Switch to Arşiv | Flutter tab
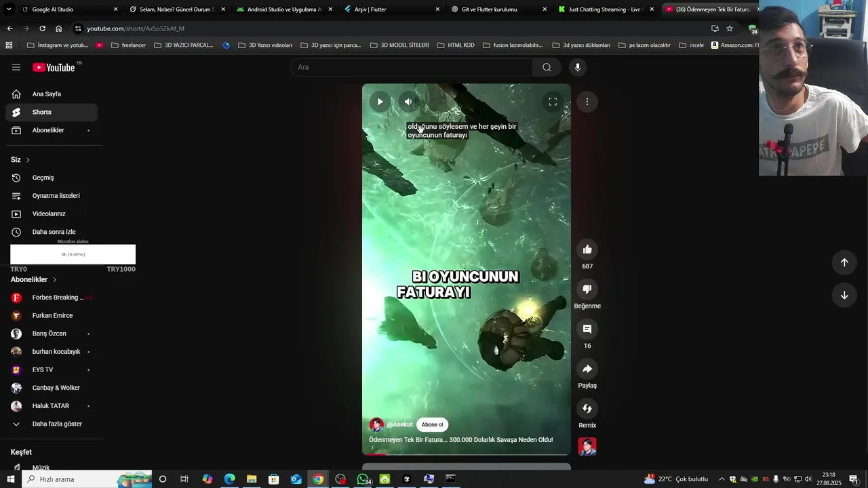The width and height of the screenshot is (868, 488). pos(392,9)
